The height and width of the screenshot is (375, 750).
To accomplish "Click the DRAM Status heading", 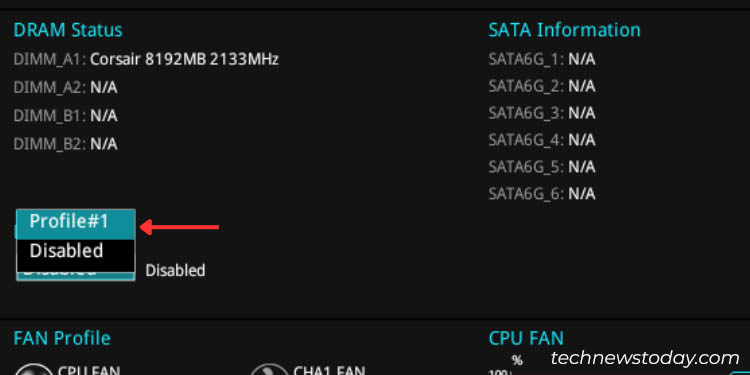I will 68,30.
